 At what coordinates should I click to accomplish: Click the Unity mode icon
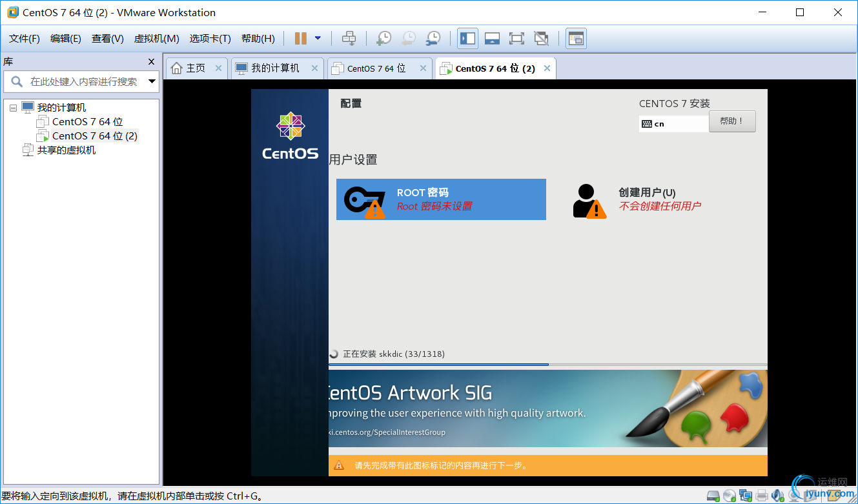541,39
